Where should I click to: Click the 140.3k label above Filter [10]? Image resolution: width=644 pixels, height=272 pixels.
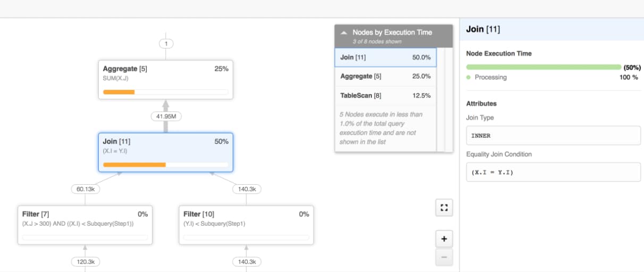247,189
